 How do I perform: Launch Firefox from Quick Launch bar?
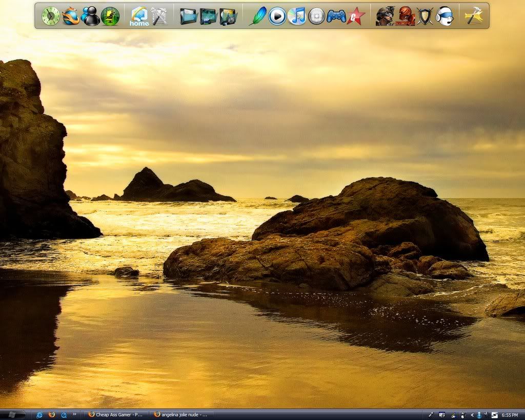(51, 415)
